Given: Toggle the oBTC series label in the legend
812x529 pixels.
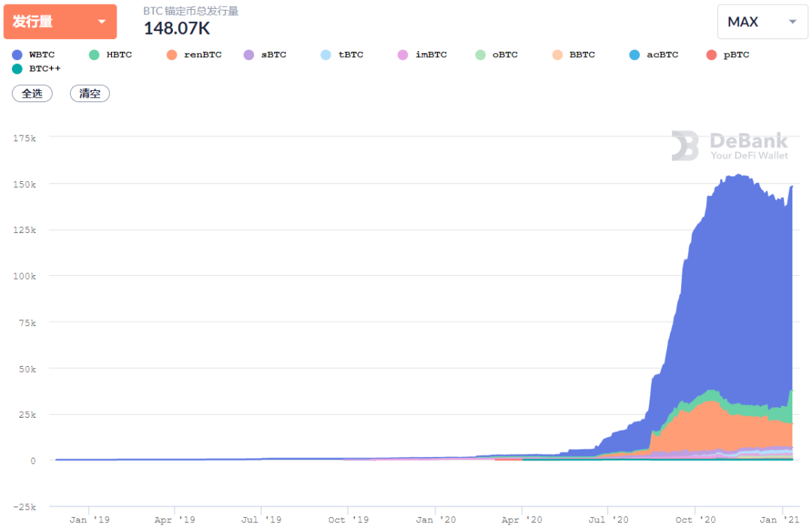Looking at the screenshot, I should (x=505, y=55).
